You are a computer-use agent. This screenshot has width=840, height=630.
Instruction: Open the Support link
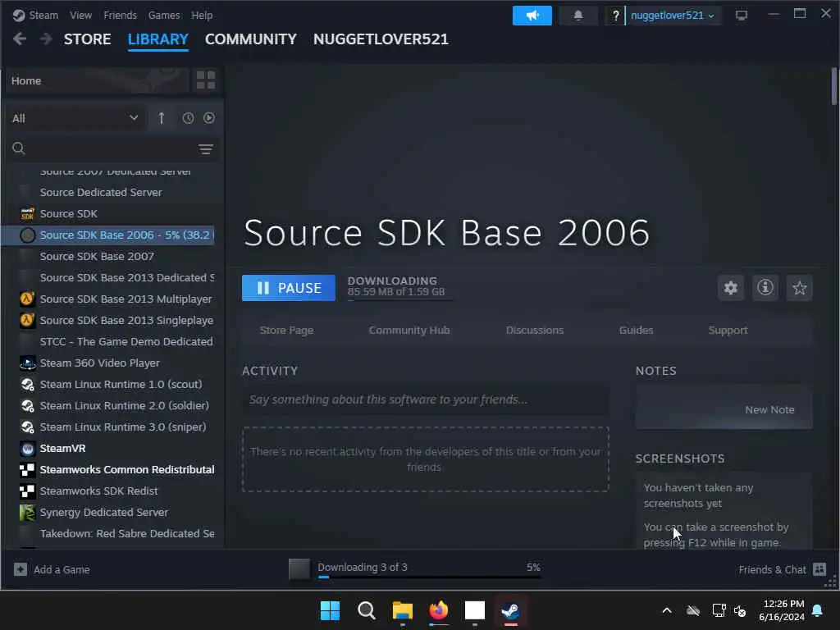tap(728, 330)
